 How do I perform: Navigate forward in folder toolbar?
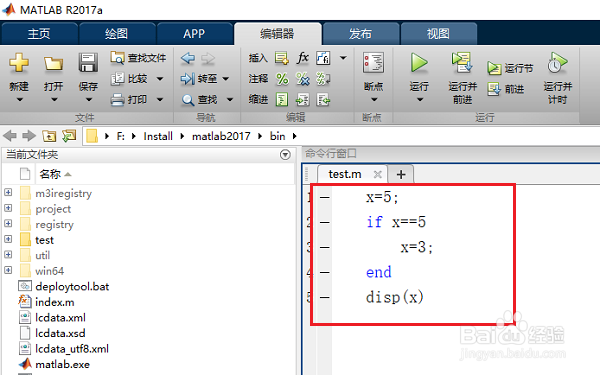29,136
